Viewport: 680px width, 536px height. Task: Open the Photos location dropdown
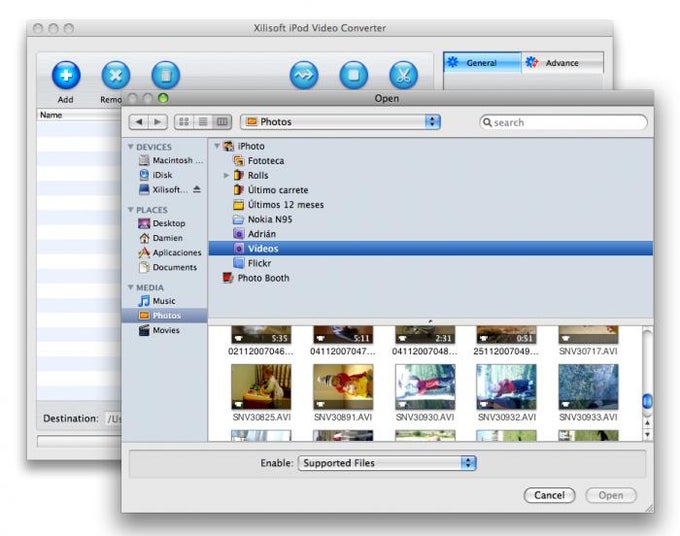[x=340, y=122]
